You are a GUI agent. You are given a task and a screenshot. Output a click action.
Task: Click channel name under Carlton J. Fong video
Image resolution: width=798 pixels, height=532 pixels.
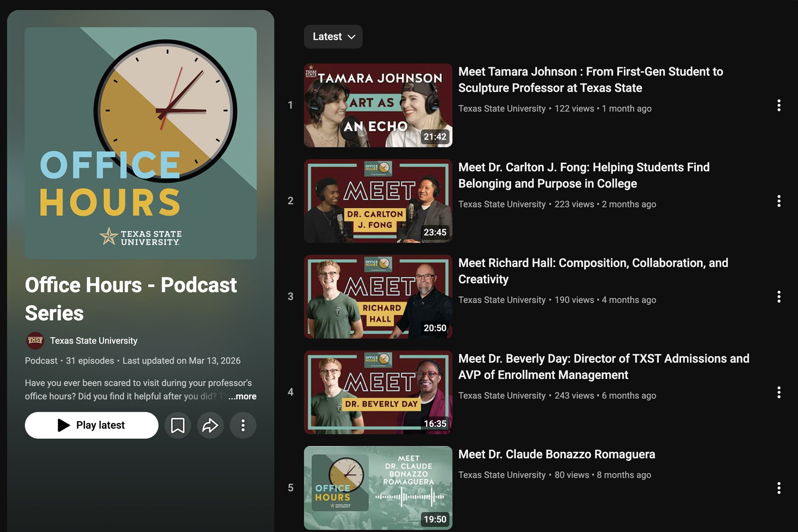tap(502, 204)
